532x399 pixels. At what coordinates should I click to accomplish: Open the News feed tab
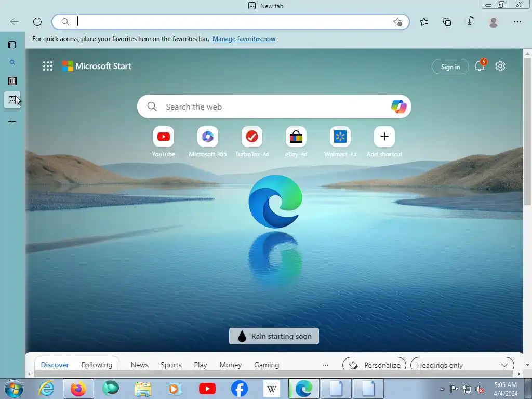coord(139,365)
